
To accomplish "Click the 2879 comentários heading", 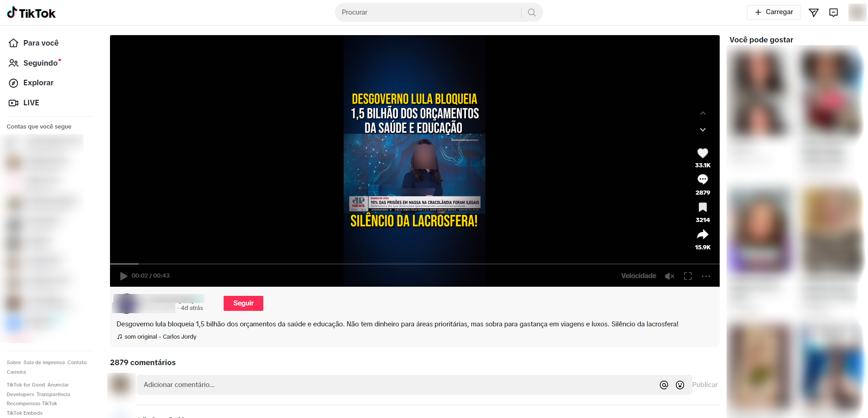I will [x=143, y=362].
